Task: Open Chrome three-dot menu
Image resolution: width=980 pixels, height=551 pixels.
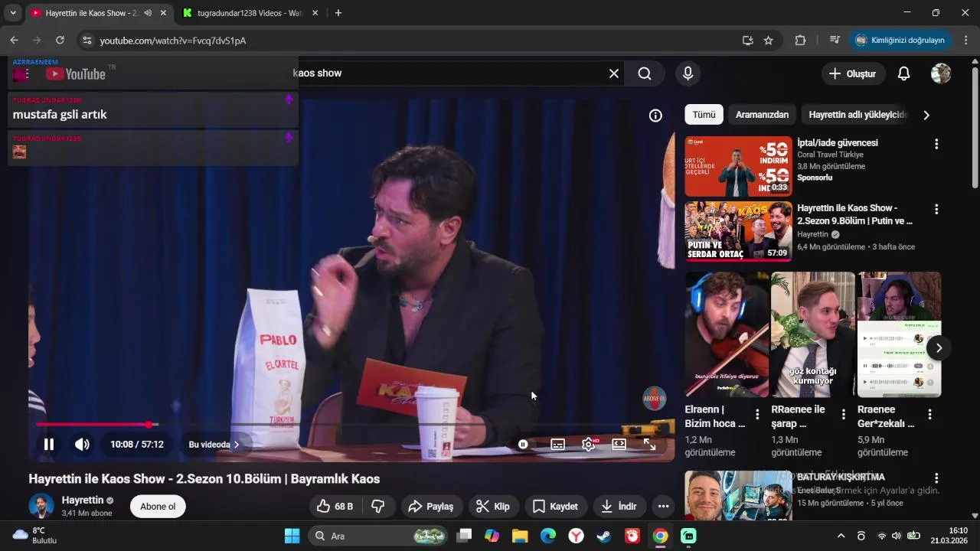Action: tap(966, 41)
